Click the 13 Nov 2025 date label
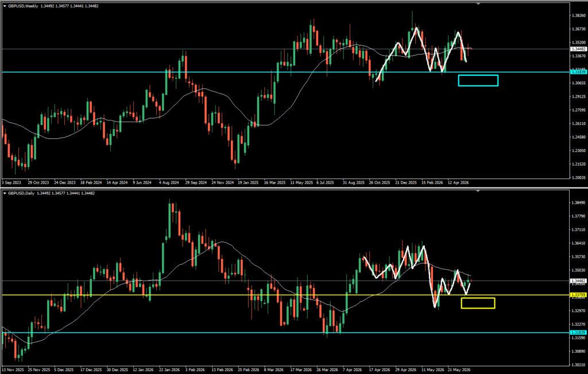 coord(13,369)
